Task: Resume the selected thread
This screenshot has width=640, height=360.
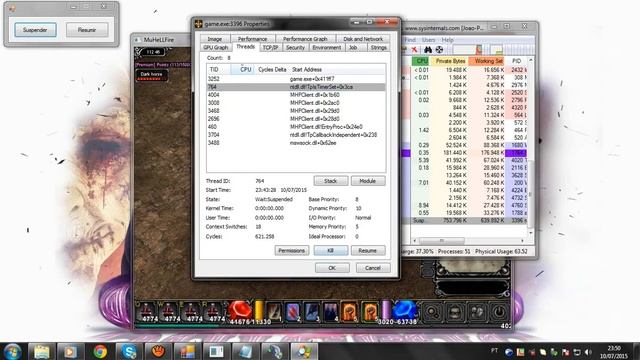Action: pos(368,250)
